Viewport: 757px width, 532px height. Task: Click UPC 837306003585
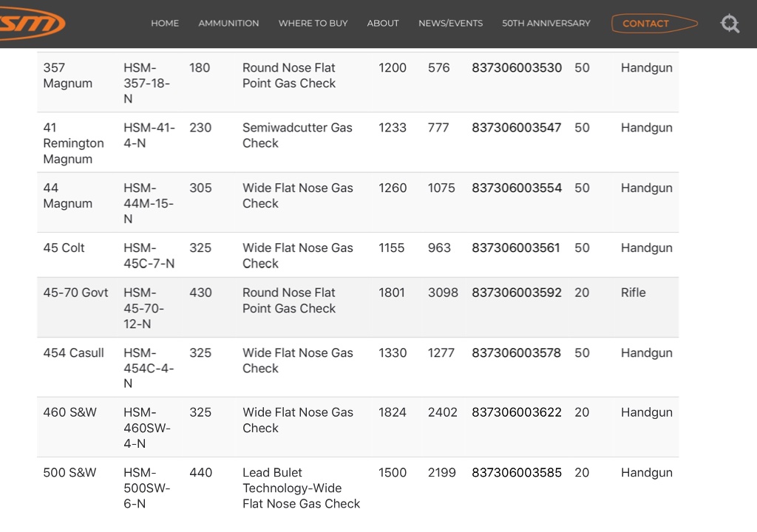(x=517, y=473)
